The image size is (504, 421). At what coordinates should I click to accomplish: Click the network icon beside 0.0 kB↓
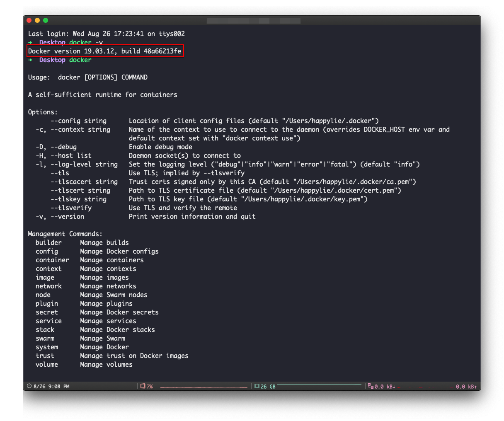pos(371,386)
